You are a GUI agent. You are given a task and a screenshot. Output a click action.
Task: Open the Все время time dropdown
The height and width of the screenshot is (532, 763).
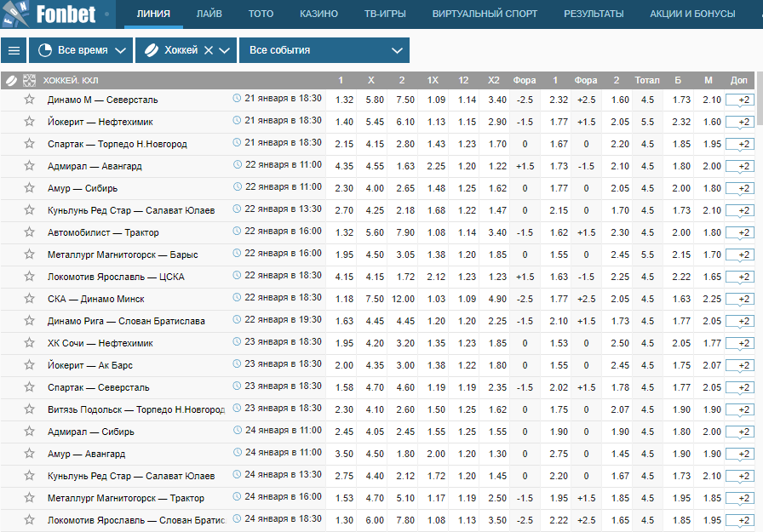pyautogui.click(x=81, y=50)
